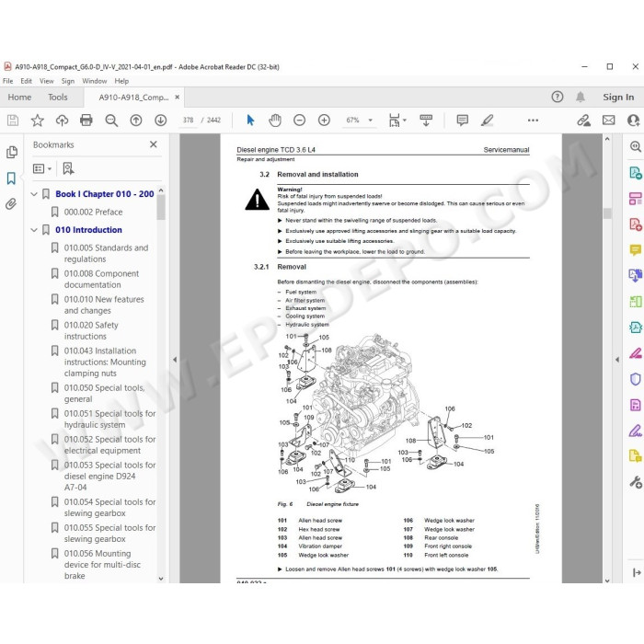Click the Save file icon
The width and height of the screenshot is (644, 644).
(x=13, y=121)
